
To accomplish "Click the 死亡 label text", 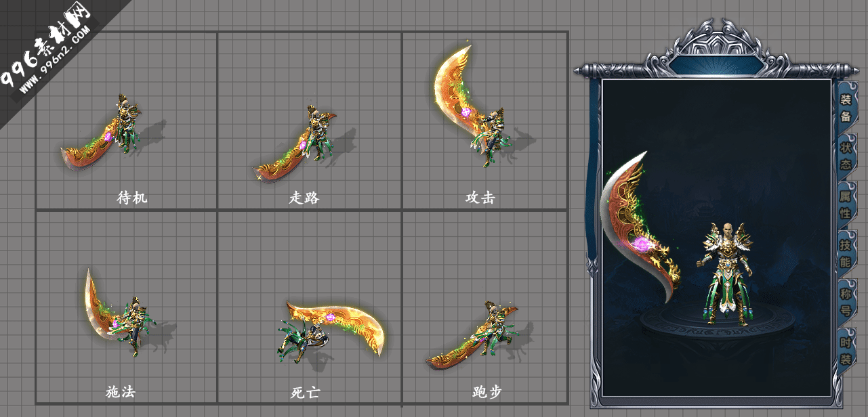I will click(306, 393).
